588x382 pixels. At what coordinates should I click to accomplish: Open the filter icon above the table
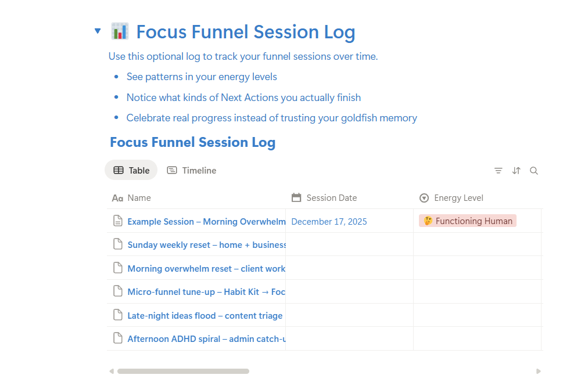point(498,170)
